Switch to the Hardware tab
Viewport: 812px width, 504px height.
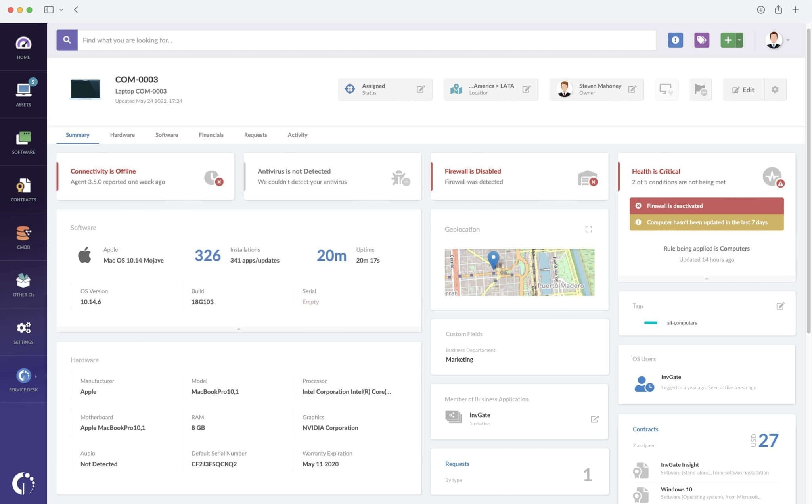click(x=123, y=135)
